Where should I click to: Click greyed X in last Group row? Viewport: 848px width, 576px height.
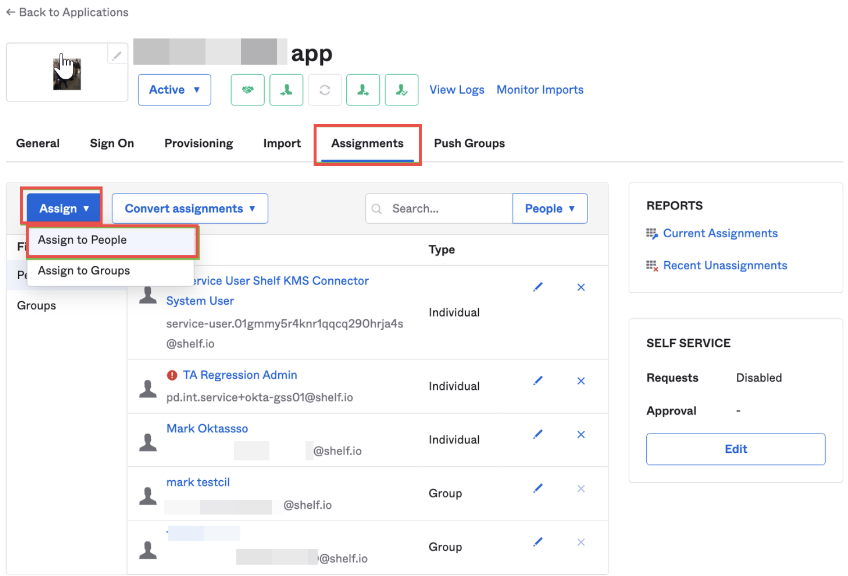[581, 542]
